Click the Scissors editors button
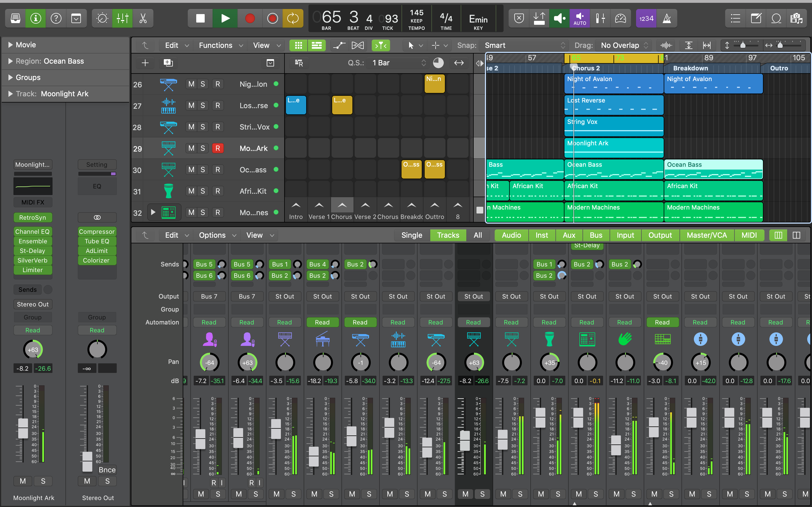Viewport: 812px width, 507px height. (143, 18)
